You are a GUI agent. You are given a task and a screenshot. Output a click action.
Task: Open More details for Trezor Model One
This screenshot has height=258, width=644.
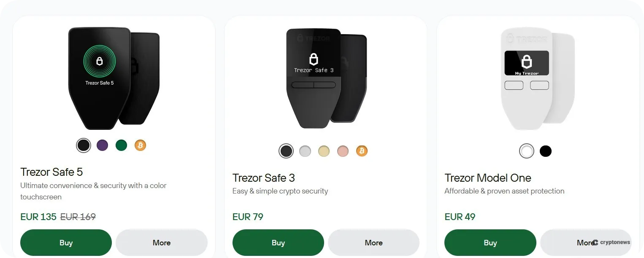point(586,242)
